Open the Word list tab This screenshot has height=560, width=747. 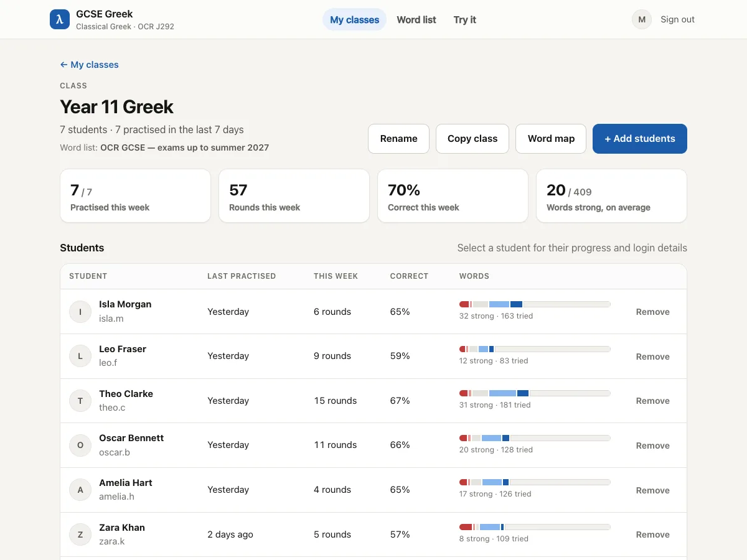tap(416, 19)
